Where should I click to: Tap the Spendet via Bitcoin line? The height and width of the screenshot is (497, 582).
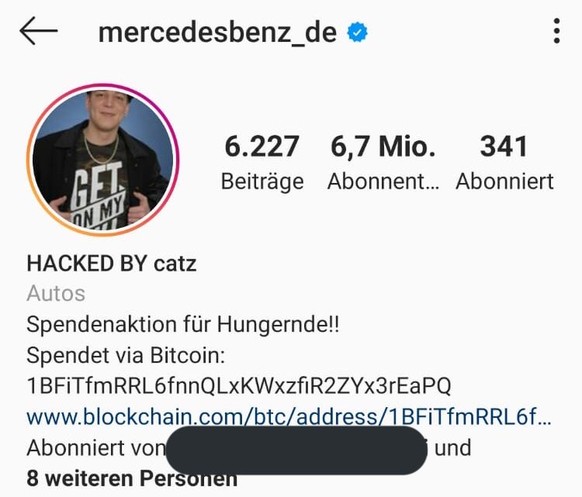point(126,355)
